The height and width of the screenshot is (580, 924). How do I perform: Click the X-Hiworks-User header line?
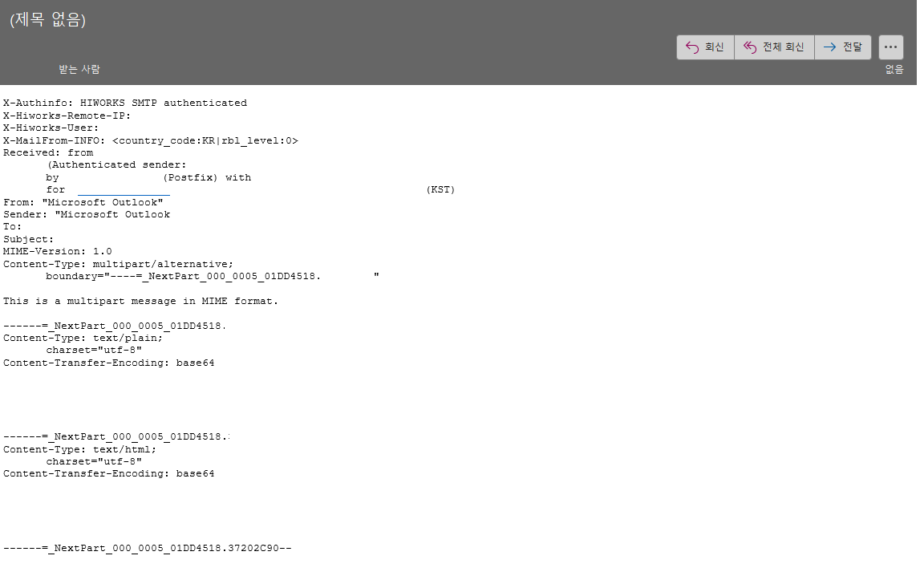[51, 128]
